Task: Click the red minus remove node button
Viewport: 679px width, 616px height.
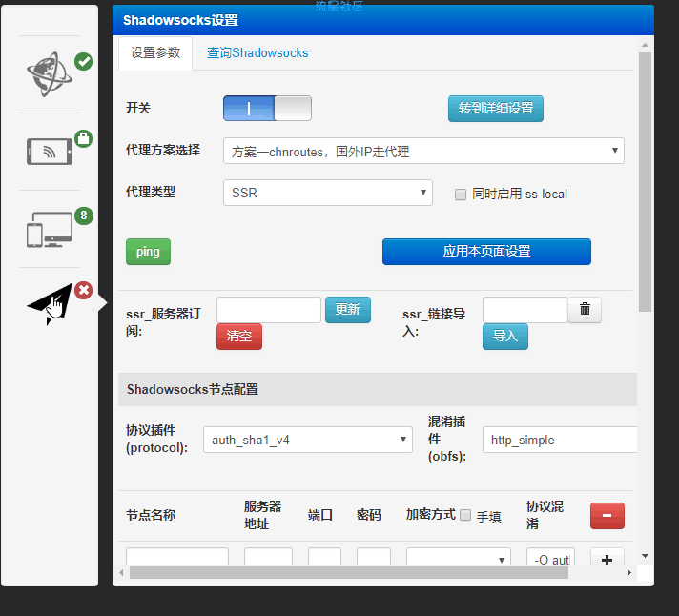Action: pyautogui.click(x=607, y=516)
